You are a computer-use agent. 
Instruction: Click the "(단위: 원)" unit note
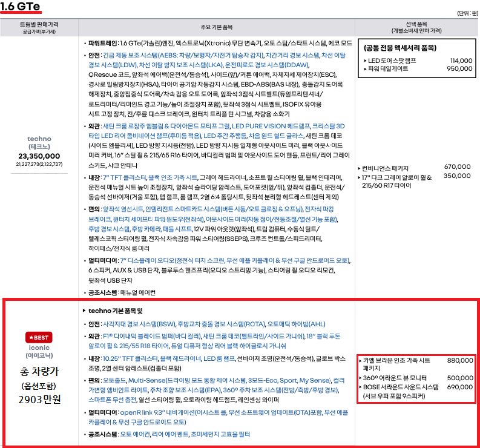[467, 13]
